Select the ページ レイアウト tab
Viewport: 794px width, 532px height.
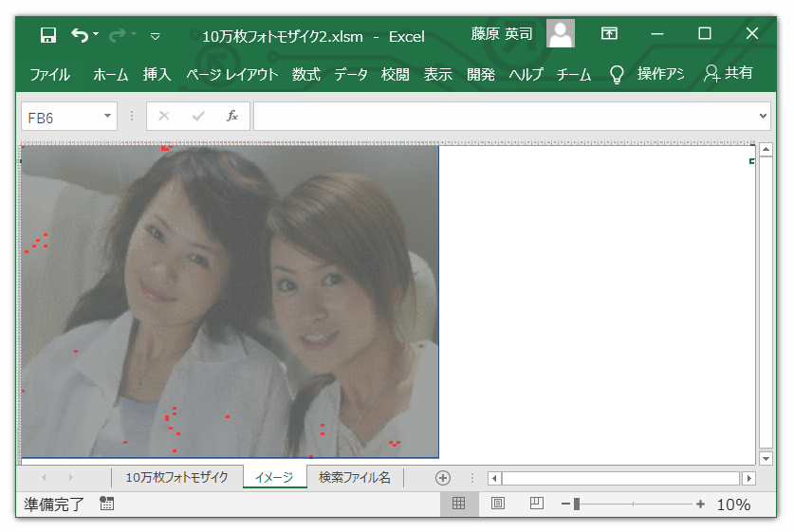coord(231,74)
